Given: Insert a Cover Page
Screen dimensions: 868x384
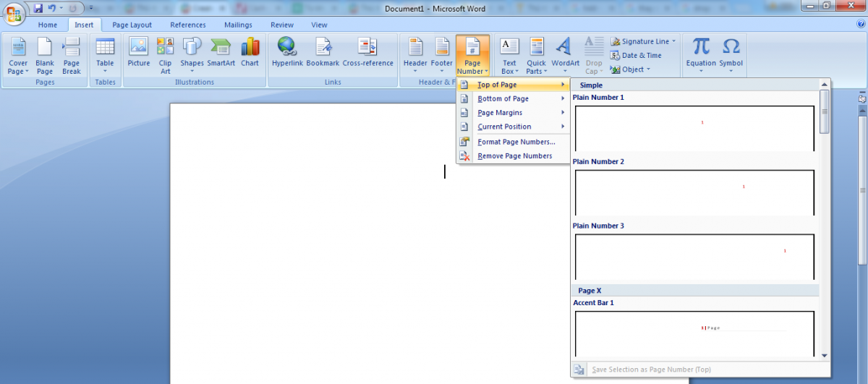Looking at the screenshot, I should click(18, 56).
